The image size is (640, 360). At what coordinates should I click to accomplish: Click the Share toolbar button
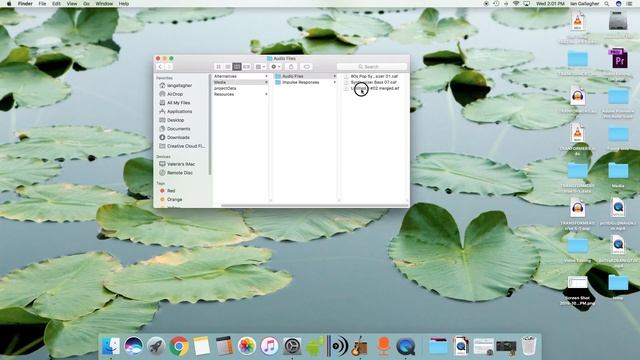click(291, 67)
